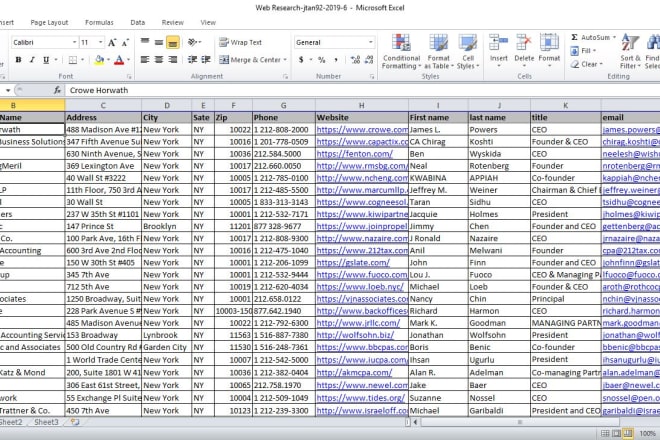Image resolution: width=660 pixels, height=440 pixels.
Task: Switch to Page Layout view icon
Action: [x=616, y=433]
